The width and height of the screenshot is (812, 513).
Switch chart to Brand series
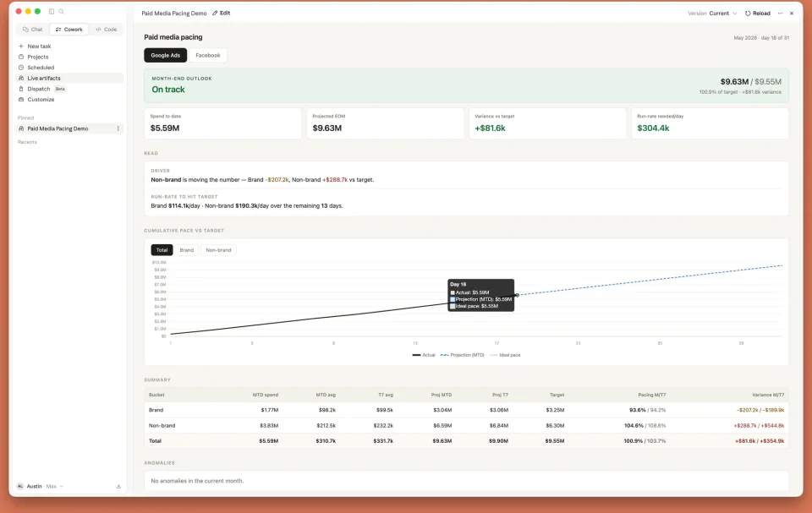pyautogui.click(x=186, y=250)
